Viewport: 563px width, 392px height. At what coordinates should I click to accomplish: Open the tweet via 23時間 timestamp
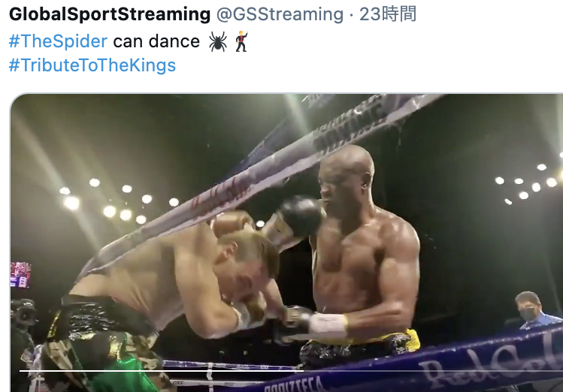coord(388,14)
